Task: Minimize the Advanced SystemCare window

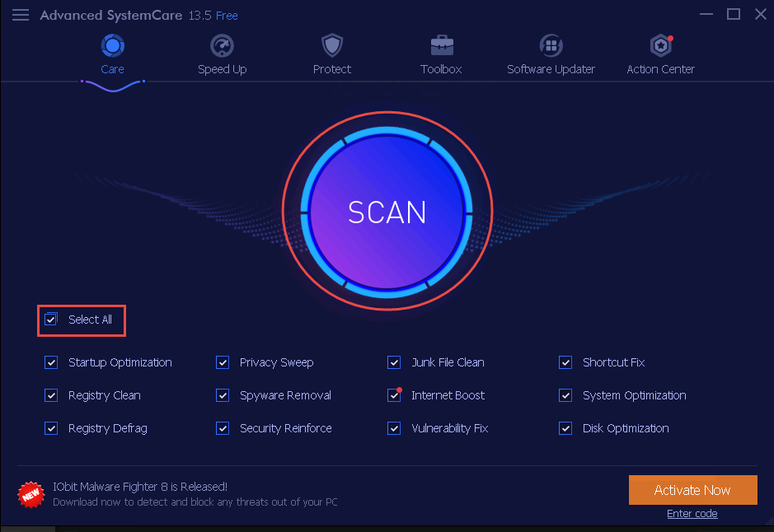Action: click(706, 14)
